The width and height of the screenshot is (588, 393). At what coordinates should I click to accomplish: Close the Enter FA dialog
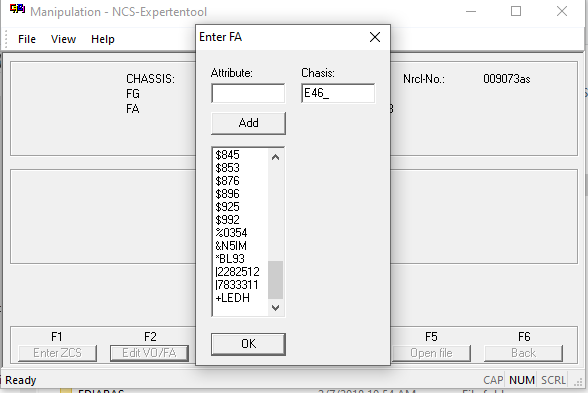click(375, 37)
